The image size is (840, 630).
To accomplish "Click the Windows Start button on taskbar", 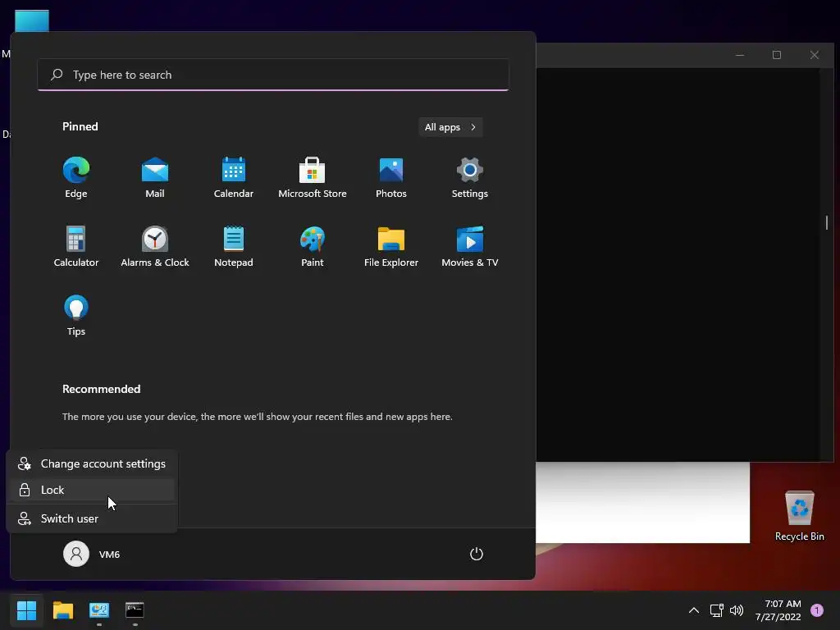I will coord(27,610).
